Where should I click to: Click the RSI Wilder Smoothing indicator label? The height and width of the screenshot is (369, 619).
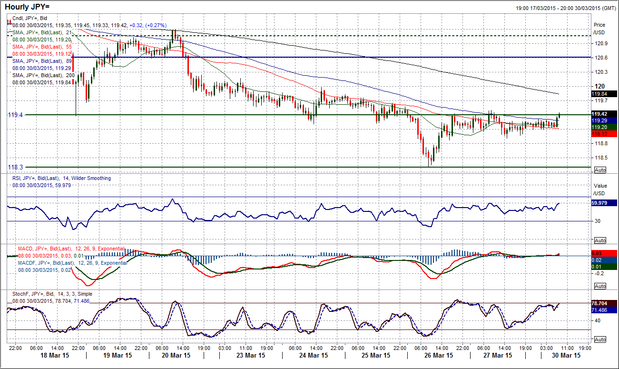pyautogui.click(x=61, y=178)
